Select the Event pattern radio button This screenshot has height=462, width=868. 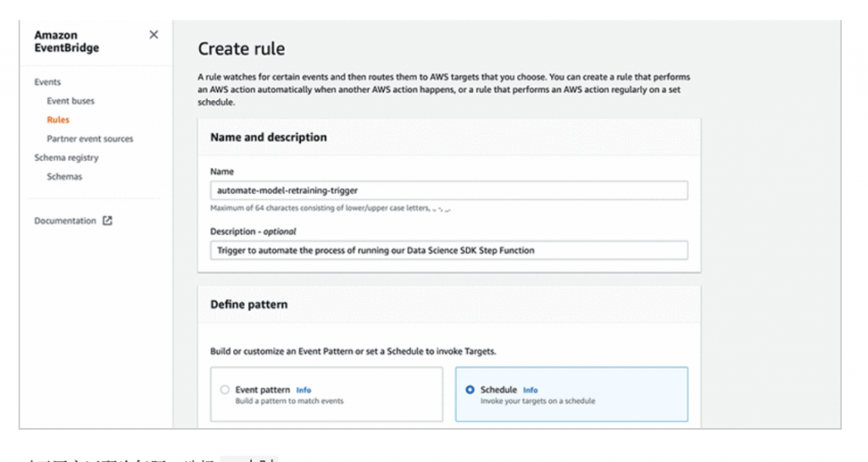point(225,390)
